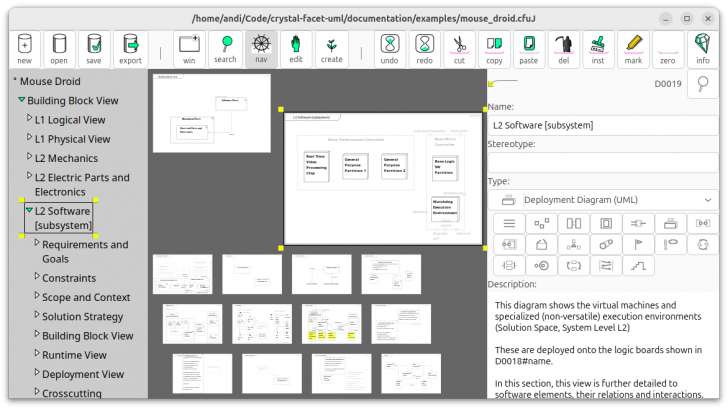The height and width of the screenshot is (409, 728).
Task: Select Crosscutting in the tree
Action: [72, 393]
